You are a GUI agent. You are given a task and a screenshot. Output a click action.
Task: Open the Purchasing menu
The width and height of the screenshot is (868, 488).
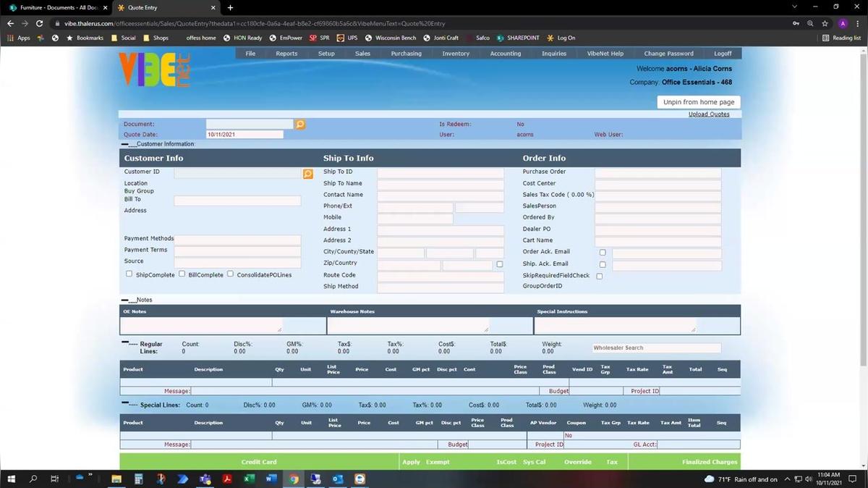click(406, 54)
